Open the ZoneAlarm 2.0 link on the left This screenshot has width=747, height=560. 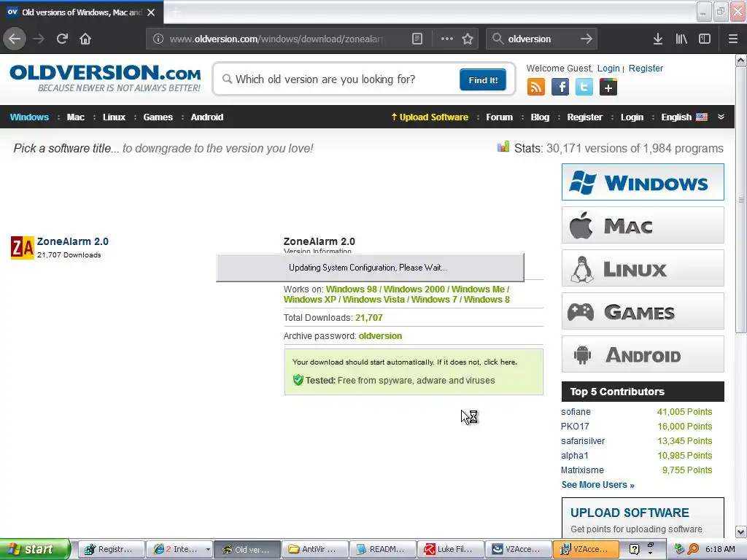(73, 241)
